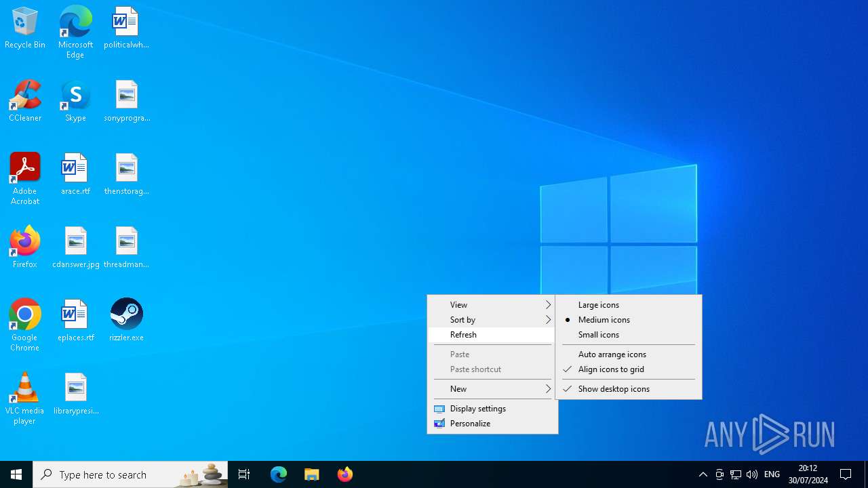Viewport: 868px width, 488px height.
Task: Select the Skype desktop shortcut
Action: [x=75, y=102]
